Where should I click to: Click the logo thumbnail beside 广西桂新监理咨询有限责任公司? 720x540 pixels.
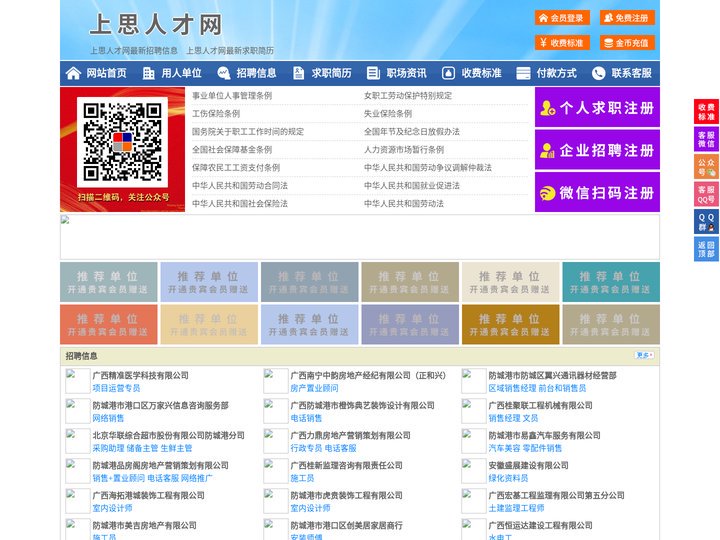(x=276, y=471)
